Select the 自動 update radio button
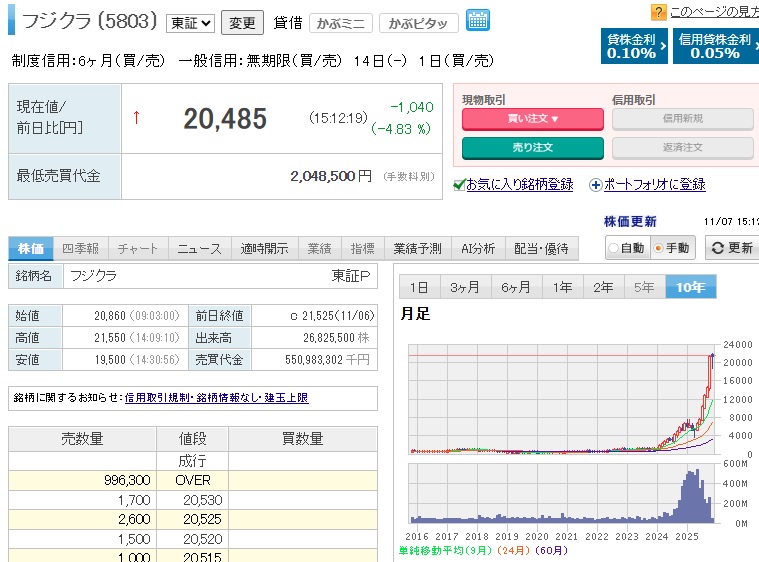 tap(614, 248)
